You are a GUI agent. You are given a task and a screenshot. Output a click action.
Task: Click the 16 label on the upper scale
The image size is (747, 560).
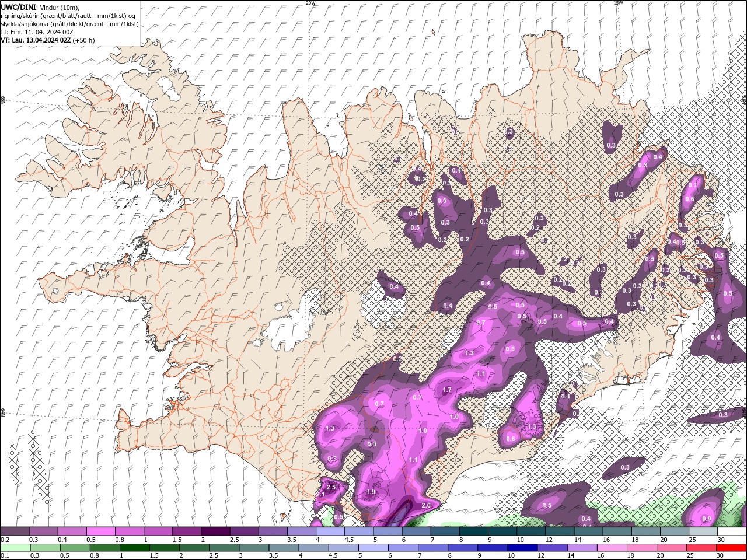(x=606, y=540)
